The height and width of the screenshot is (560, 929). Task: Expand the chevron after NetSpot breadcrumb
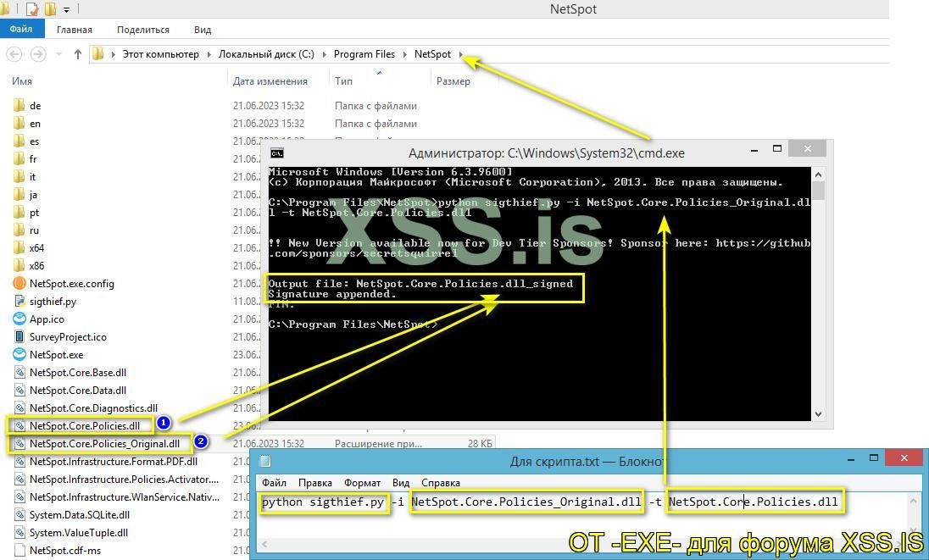pyautogui.click(x=461, y=54)
